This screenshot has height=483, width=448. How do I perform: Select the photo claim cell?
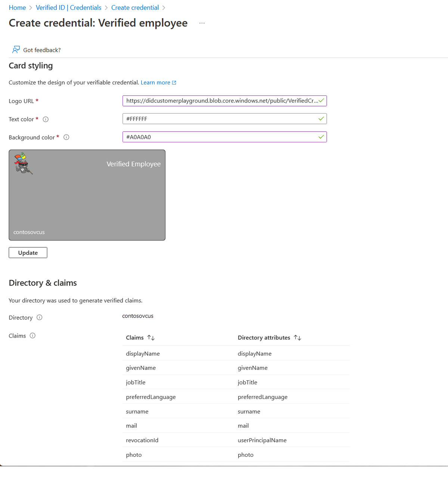tap(134, 455)
